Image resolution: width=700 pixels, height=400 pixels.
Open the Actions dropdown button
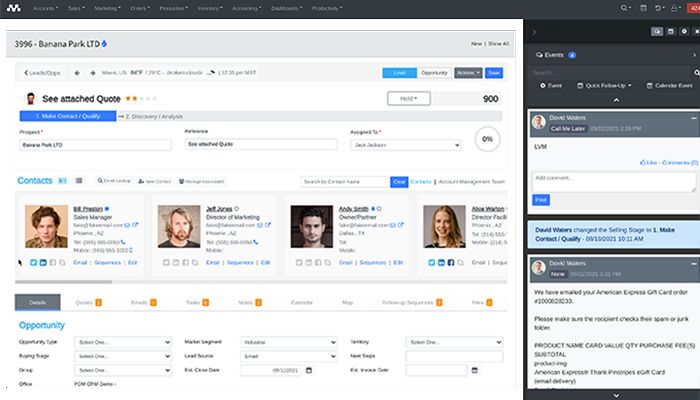click(468, 73)
